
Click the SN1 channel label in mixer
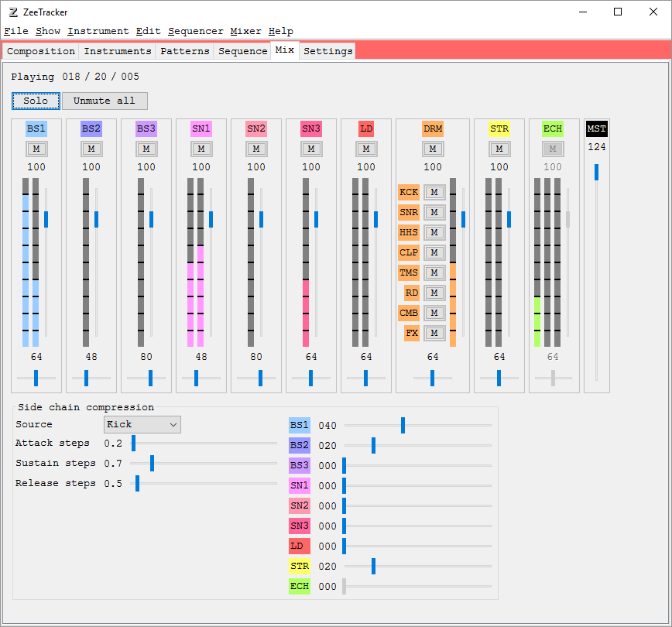pos(201,128)
